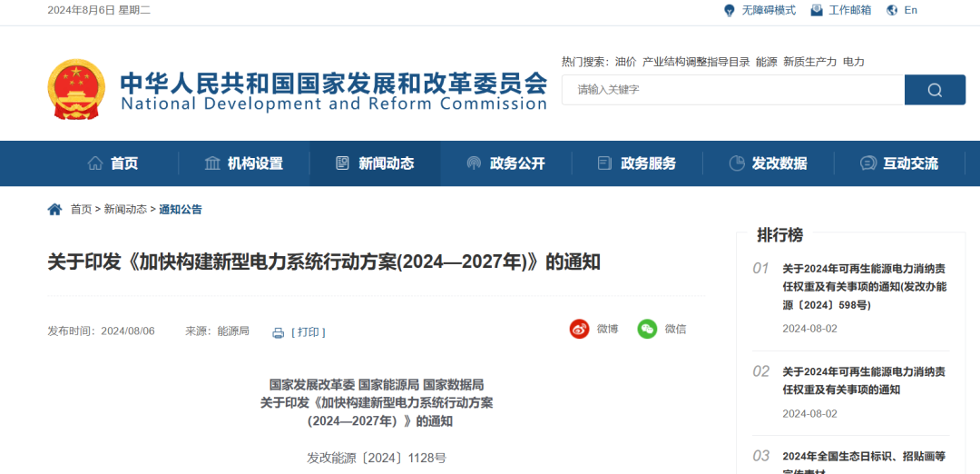Click the English title National Development and Reform Commission
Viewport: 980px width, 474px height.
pyautogui.click(x=334, y=104)
